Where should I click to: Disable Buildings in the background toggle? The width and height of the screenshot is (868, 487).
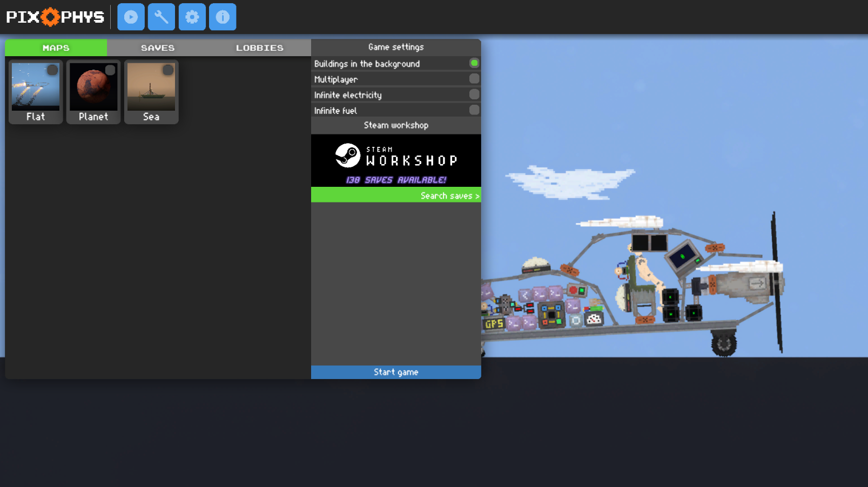(474, 63)
